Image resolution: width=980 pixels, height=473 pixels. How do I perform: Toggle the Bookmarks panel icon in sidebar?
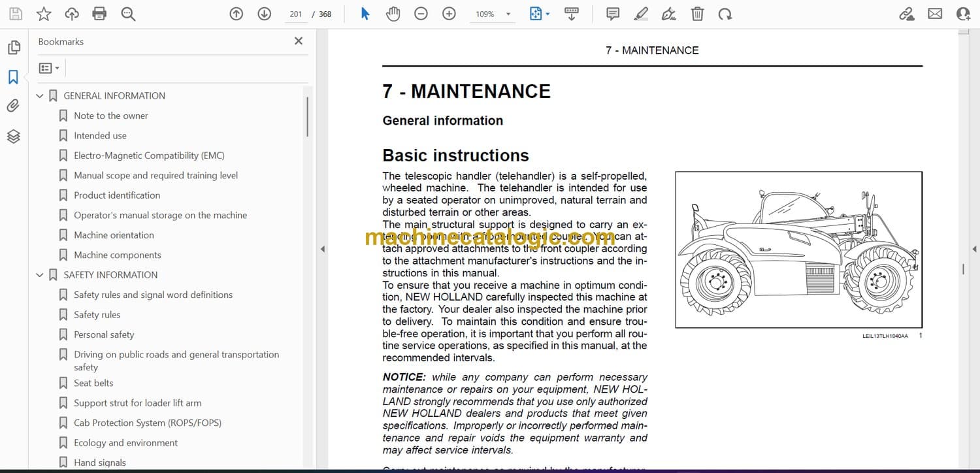click(13, 77)
